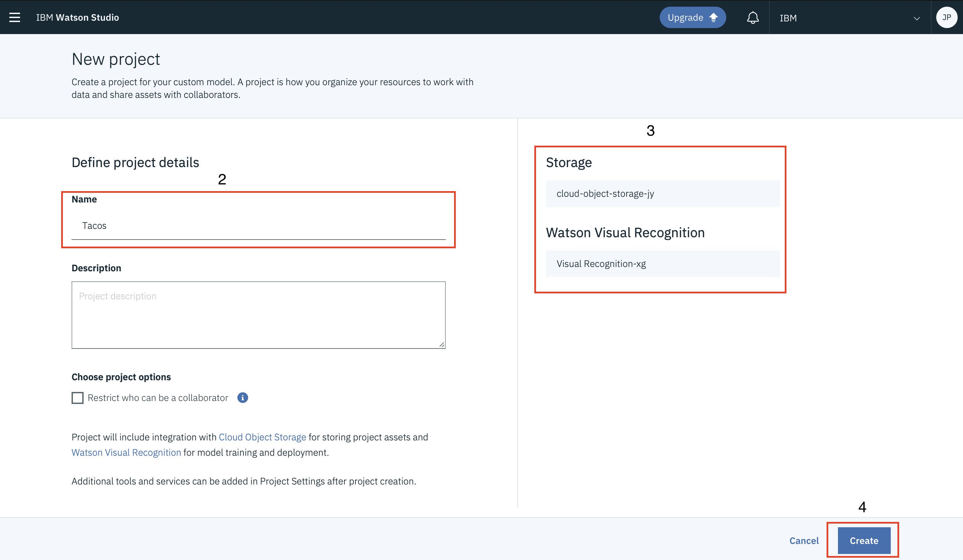963x560 pixels.
Task: Click the New project heading
Action: pyautogui.click(x=116, y=59)
